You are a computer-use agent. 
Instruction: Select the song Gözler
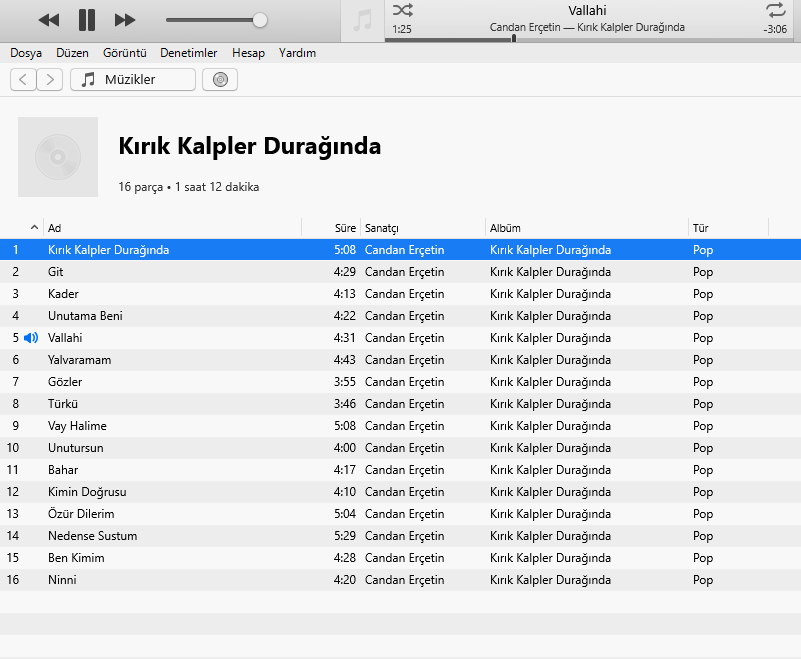pyautogui.click(x=400, y=382)
